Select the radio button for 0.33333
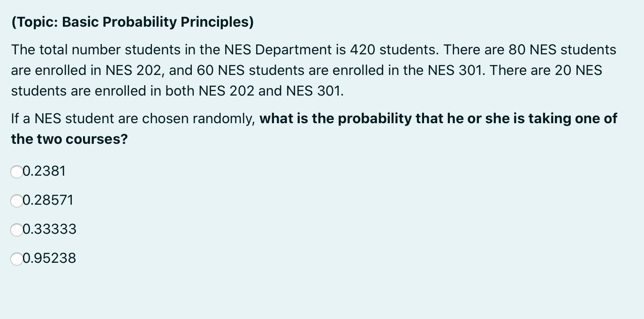 pos(15,230)
